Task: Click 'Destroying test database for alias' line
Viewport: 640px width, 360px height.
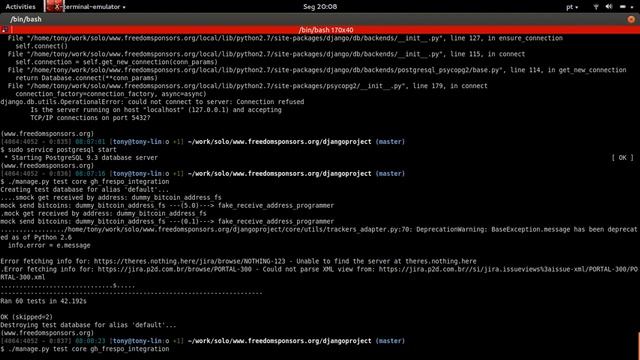Action: 88,325
